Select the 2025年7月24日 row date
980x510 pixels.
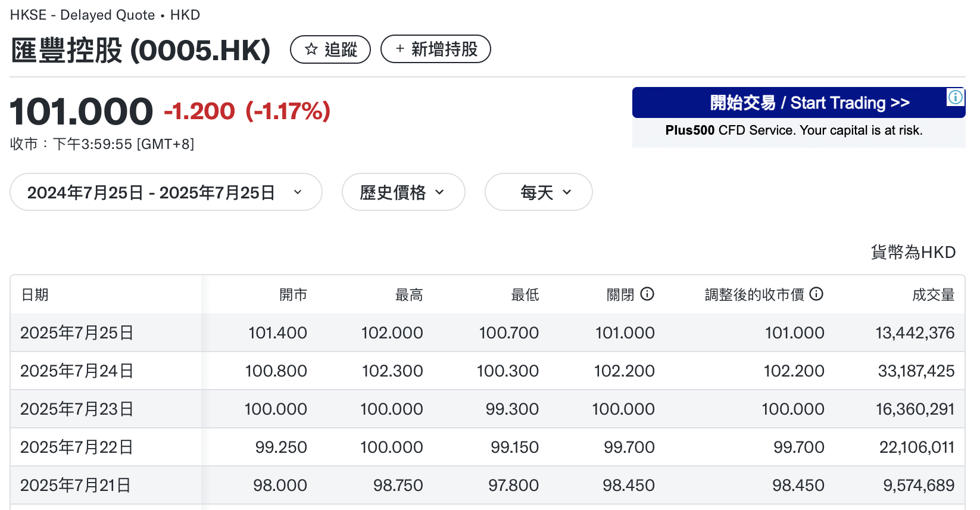tap(77, 371)
